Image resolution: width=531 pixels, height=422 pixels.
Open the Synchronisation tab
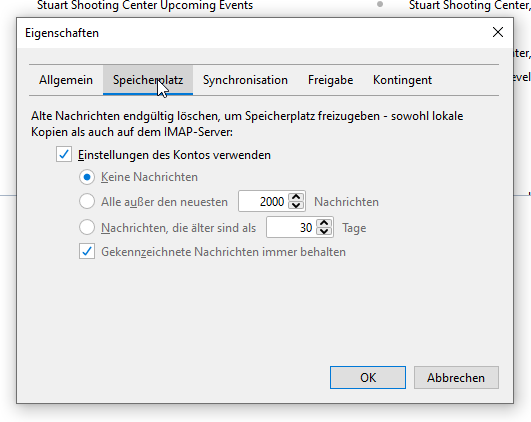coord(245,80)
